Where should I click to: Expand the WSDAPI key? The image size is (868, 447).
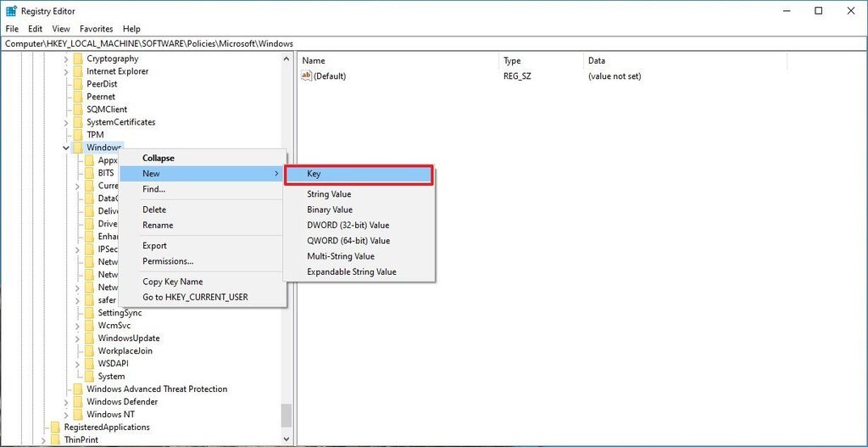point(77,364)
